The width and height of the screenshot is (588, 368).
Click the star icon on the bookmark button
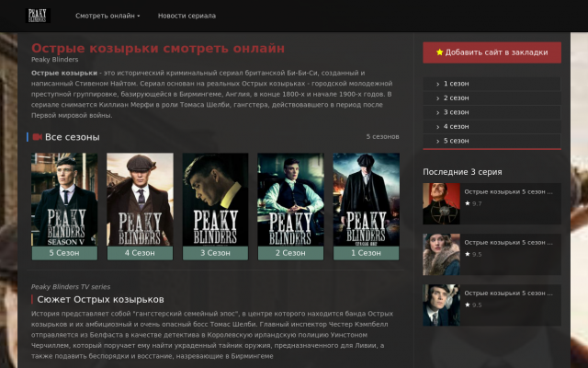pyautogui.click(x=440, y=52)
